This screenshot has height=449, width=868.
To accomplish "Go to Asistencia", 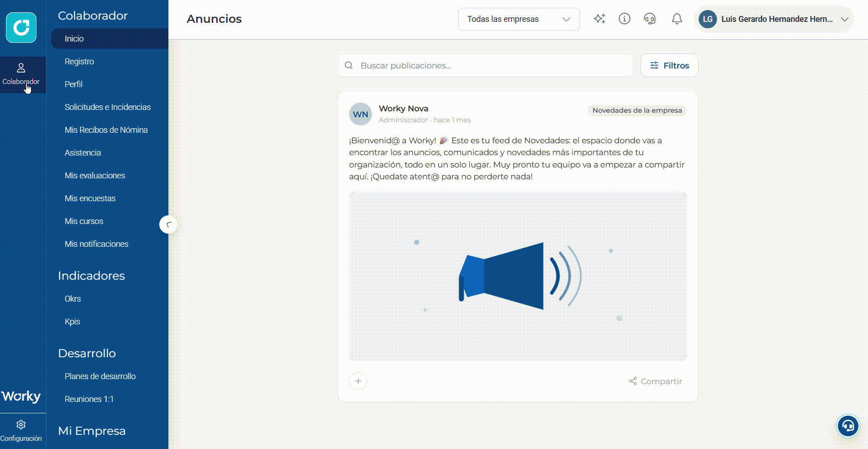I will coord(83,152).
